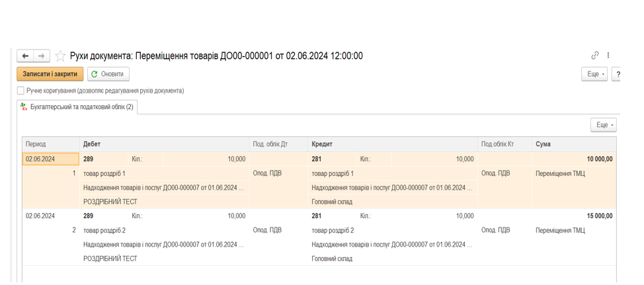Click the forward navigation arrow
Viewport: 644px width, 285px height.
point(41,56)
